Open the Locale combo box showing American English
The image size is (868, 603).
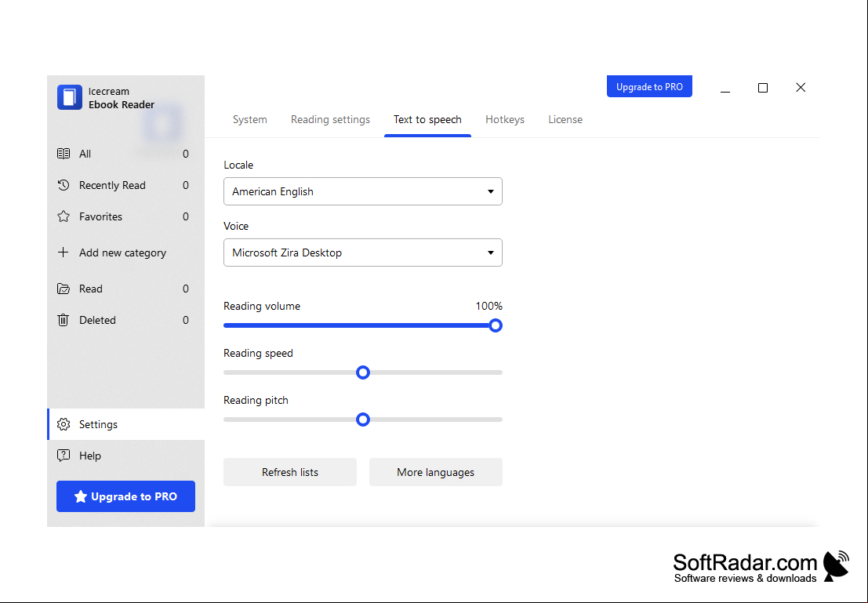tap(362, 191)
